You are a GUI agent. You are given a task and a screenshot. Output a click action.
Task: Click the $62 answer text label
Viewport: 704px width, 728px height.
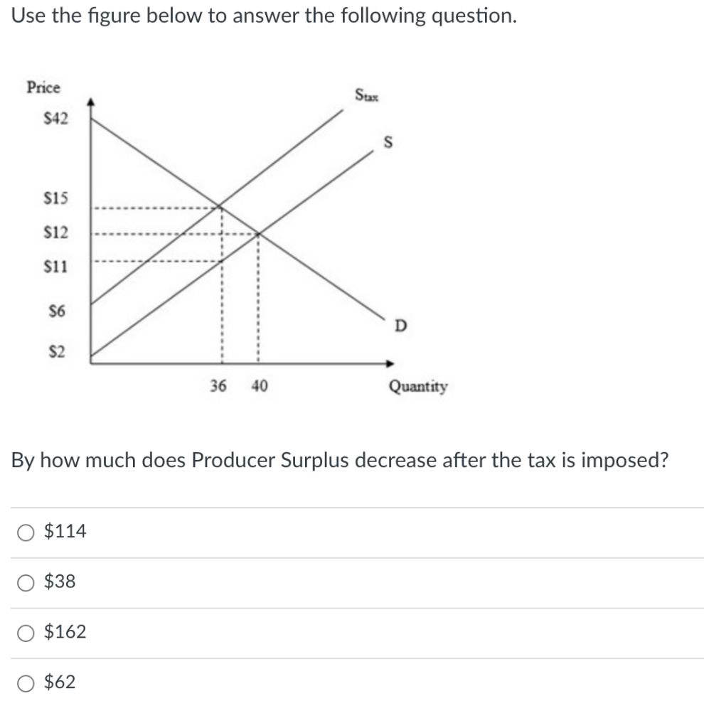[x=60, y=683]
